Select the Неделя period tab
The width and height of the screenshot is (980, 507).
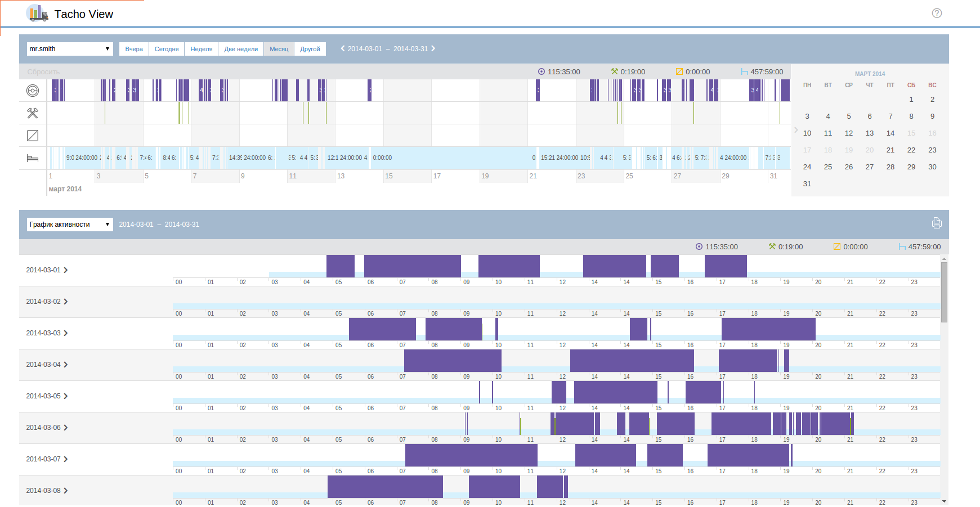tap(202, 49)
